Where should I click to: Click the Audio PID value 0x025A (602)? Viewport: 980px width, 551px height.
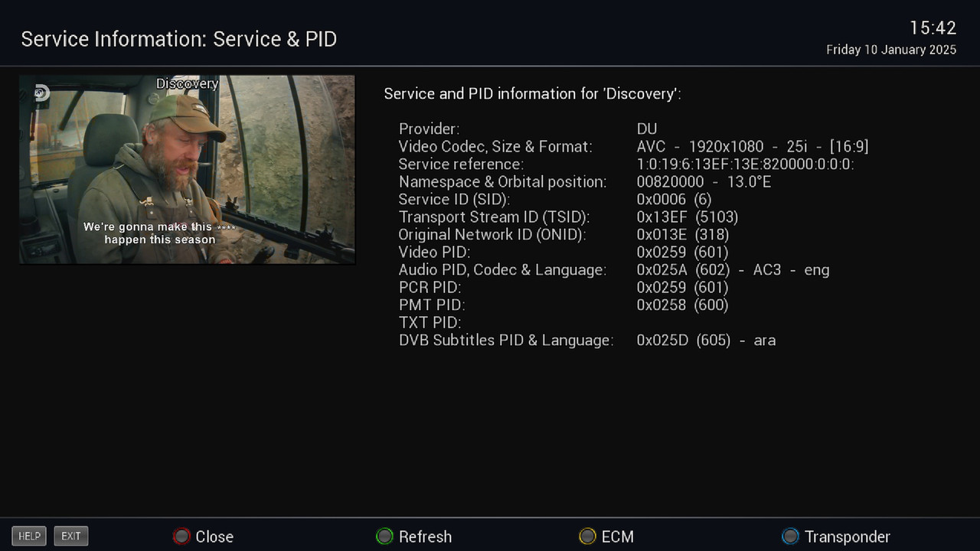733,269
